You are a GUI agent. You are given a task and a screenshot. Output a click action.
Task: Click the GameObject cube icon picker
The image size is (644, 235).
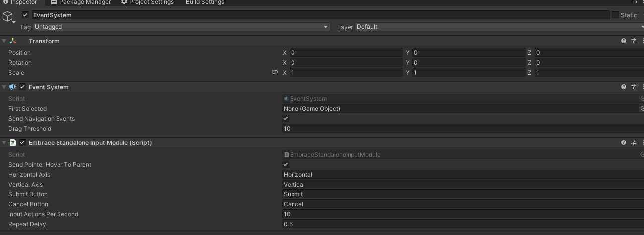click(x=8, y=17)
